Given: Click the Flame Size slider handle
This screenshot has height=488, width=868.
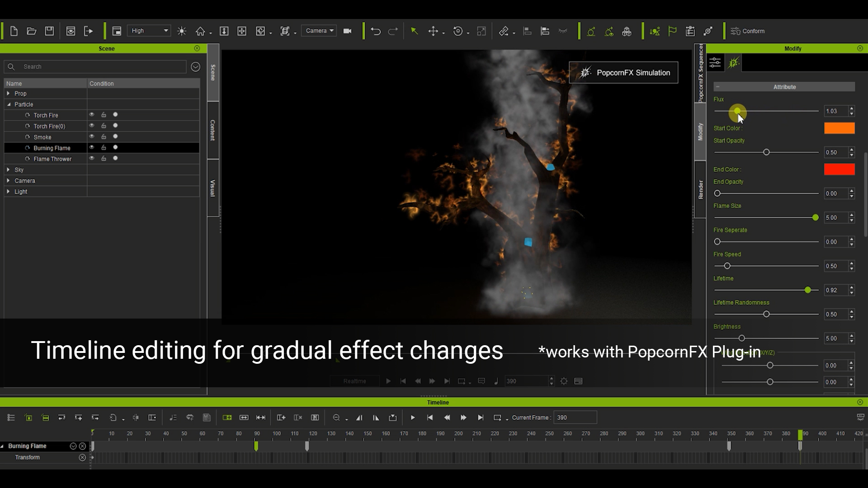Looking at the screenshot, I should [x=815, y=218].
